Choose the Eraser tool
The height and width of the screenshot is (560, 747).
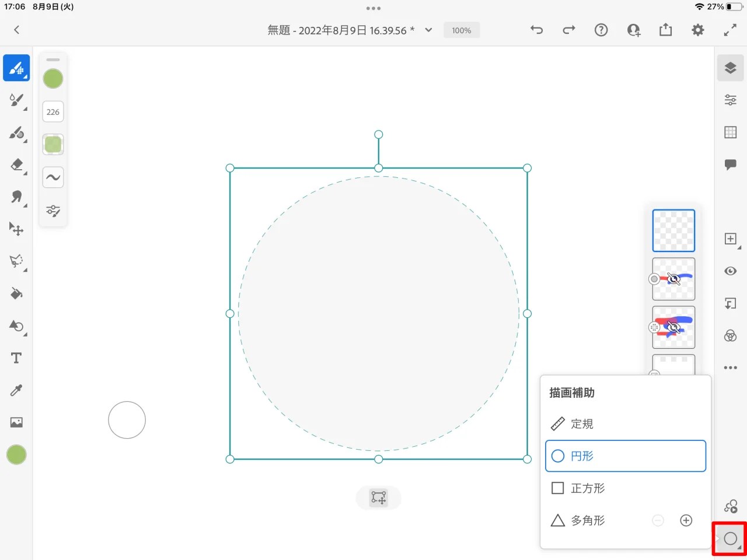point(16,166)
